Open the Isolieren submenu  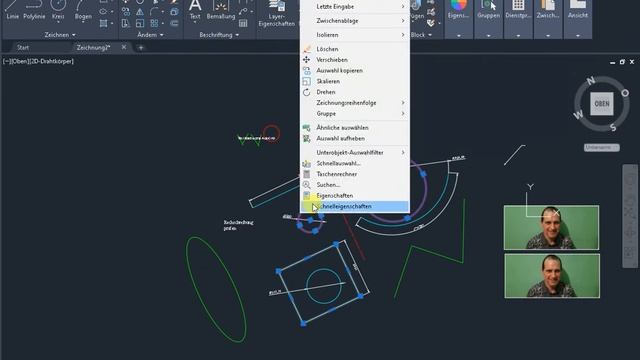355,35
